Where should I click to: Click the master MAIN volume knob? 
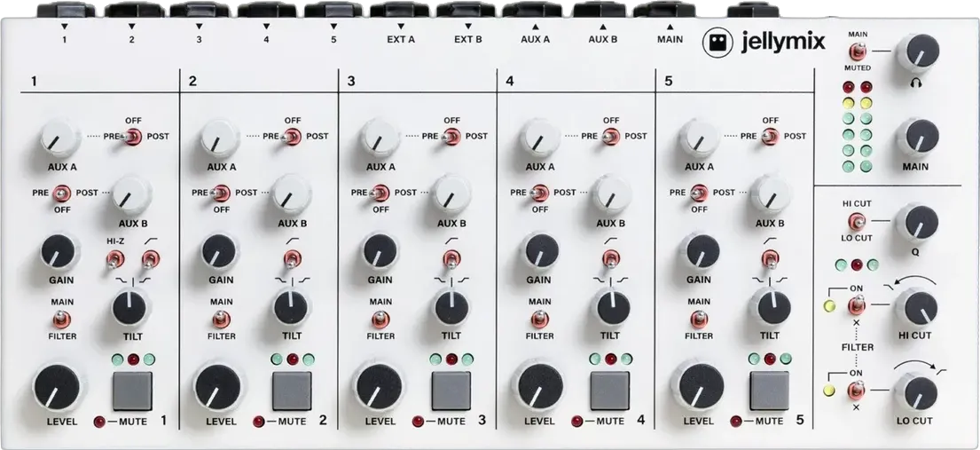920,138
